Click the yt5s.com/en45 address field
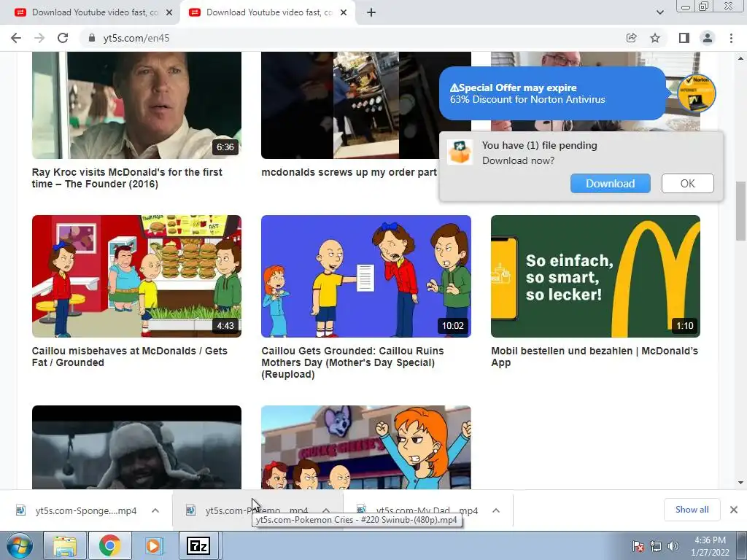 click(x=352, y=38)
